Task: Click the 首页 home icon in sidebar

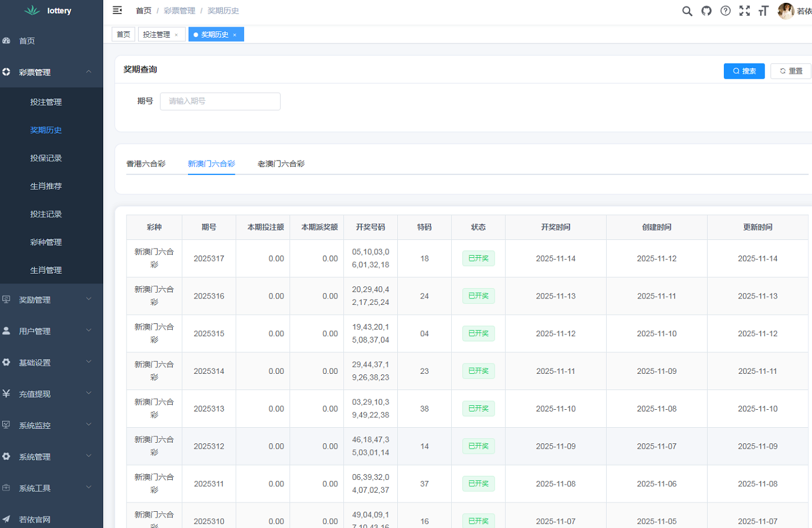Action: point(6,41)
